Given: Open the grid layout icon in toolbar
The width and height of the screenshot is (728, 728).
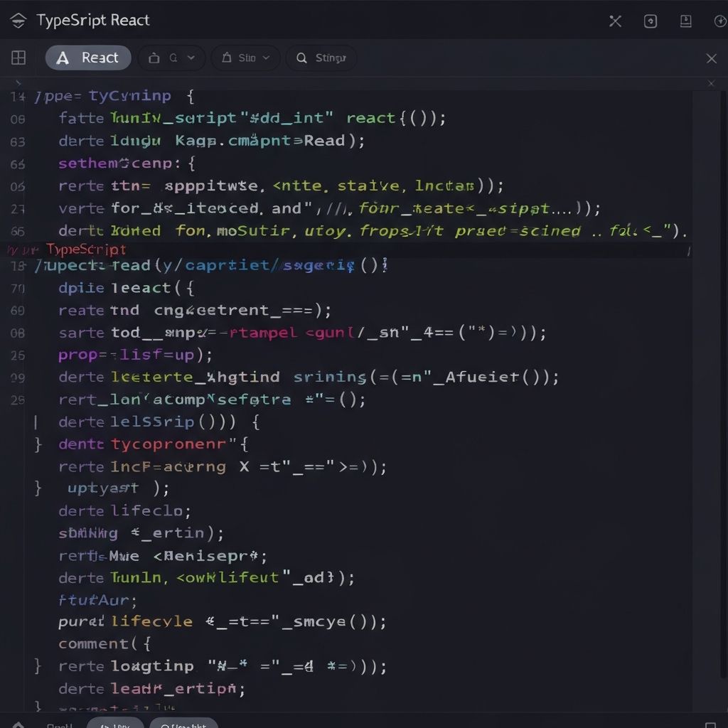Looking at the screenshot, I should (18, 58).
